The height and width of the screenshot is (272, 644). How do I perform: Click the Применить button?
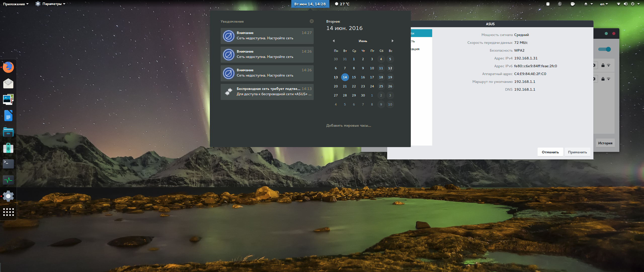click(x=577, y=152)
